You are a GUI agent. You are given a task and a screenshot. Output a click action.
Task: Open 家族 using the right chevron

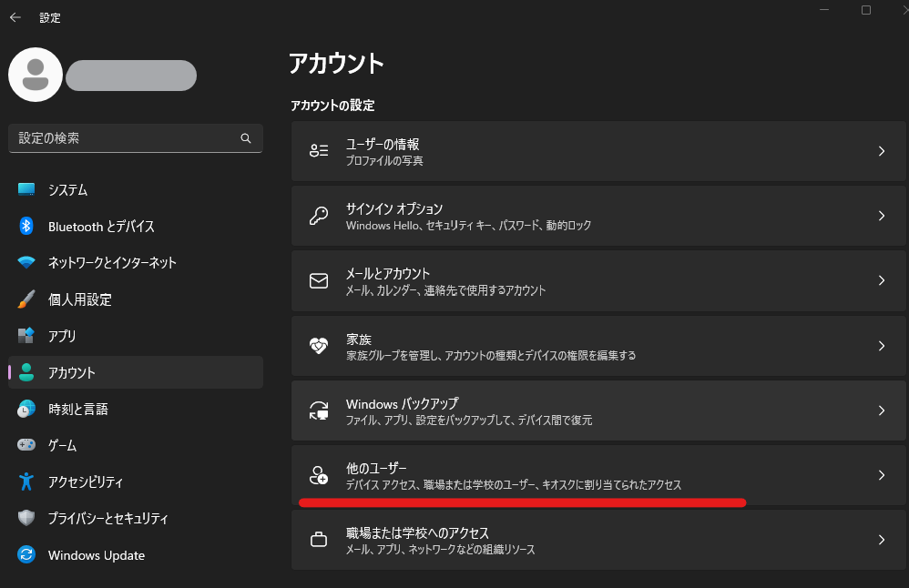881,346
